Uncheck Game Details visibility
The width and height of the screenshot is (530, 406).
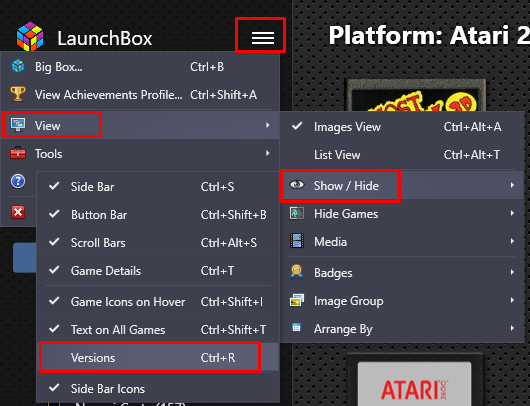[158, 270]
